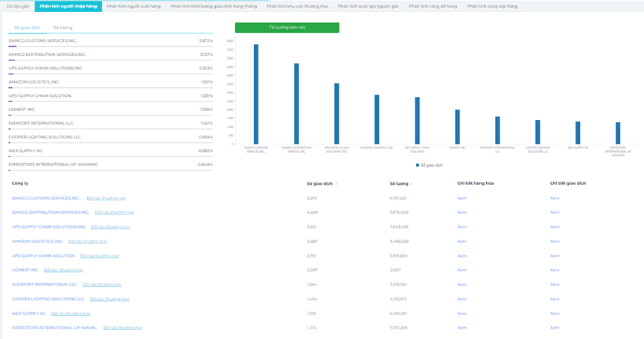Open Phân tích quốc gia nguồn gốc tab

tap(368, 6)
